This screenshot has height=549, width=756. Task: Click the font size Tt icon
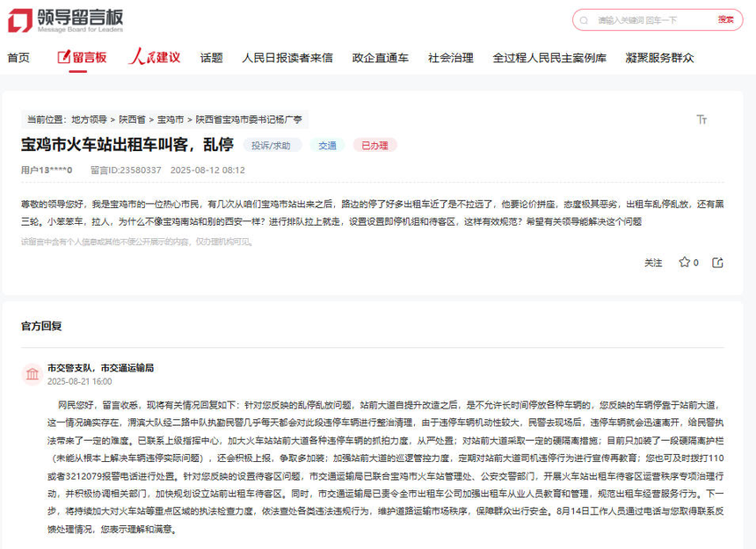coord(701,119)
